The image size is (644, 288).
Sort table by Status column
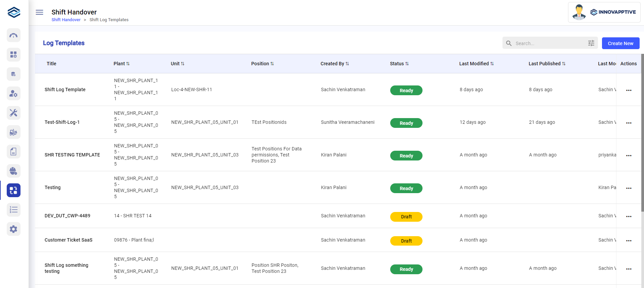407,64
